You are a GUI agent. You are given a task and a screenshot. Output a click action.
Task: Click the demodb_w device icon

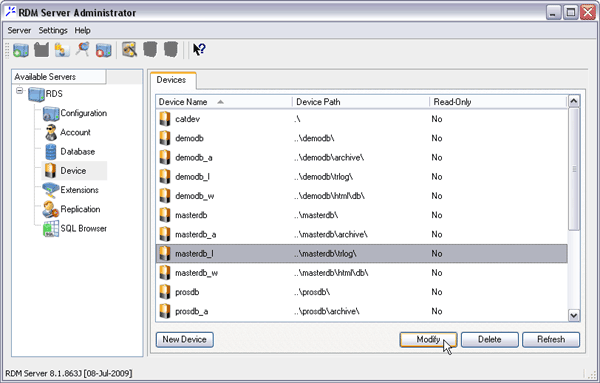coord(165,196)
